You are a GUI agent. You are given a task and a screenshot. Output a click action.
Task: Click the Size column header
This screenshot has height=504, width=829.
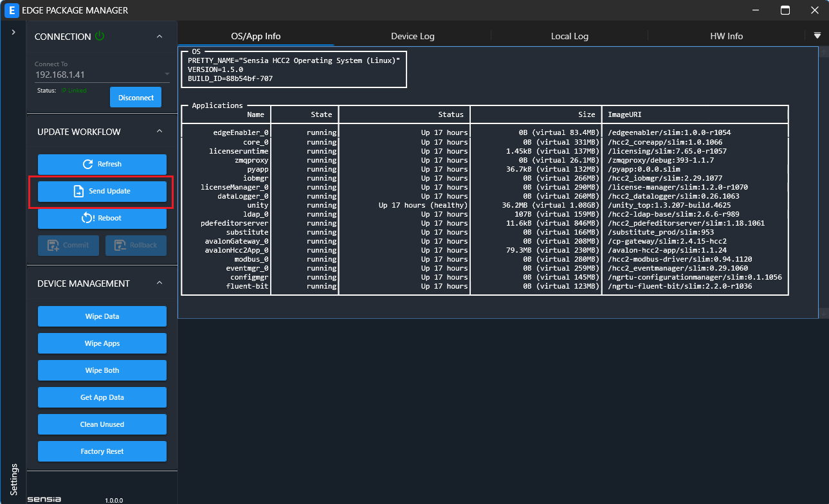pos(587,114)
